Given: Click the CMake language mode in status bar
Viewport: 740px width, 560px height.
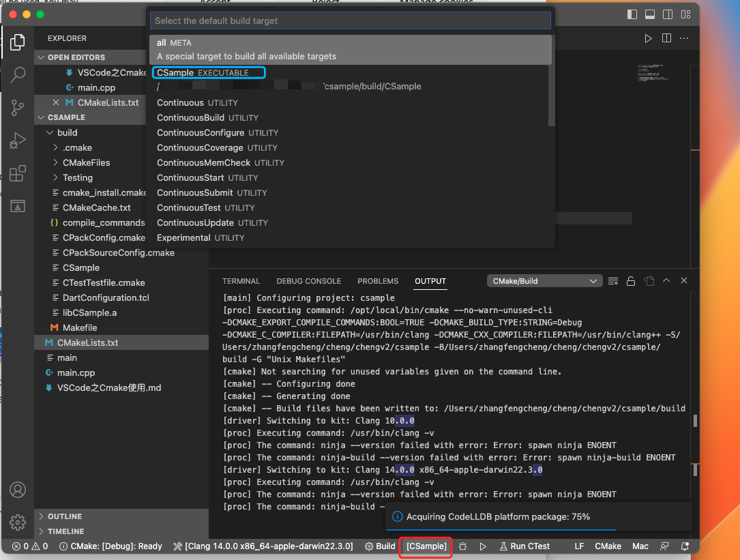Looking at the screenshot, I should (608, 546).
